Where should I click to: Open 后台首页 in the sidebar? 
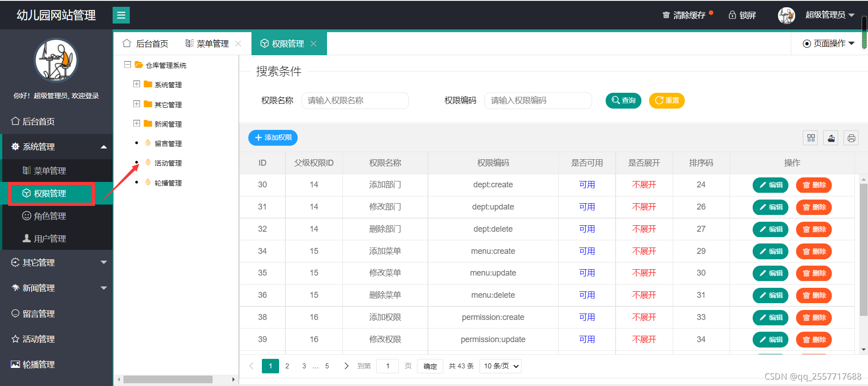click(57, 121)
